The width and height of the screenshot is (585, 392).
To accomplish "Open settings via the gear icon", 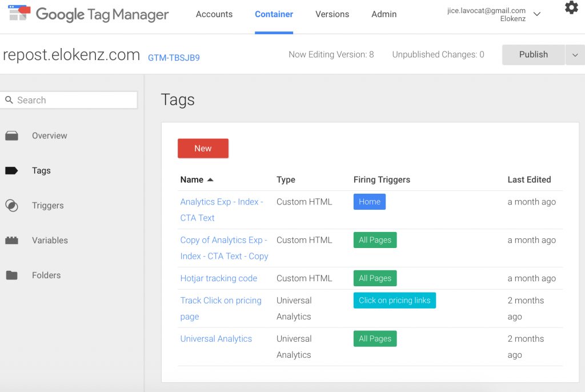I will click(571, 7).
